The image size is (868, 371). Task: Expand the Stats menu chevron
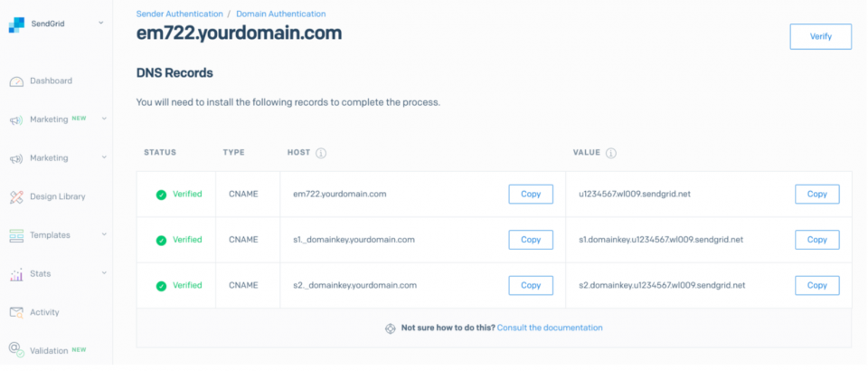pos(104,272)
